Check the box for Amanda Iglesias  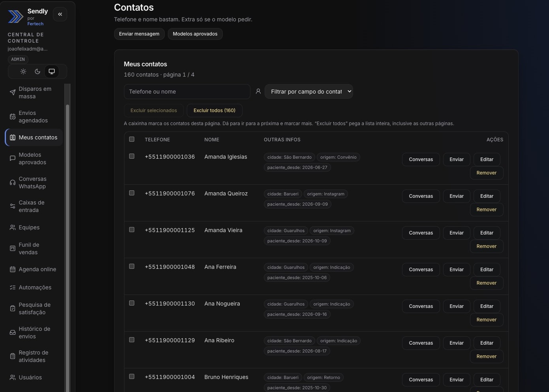[132, 156]
